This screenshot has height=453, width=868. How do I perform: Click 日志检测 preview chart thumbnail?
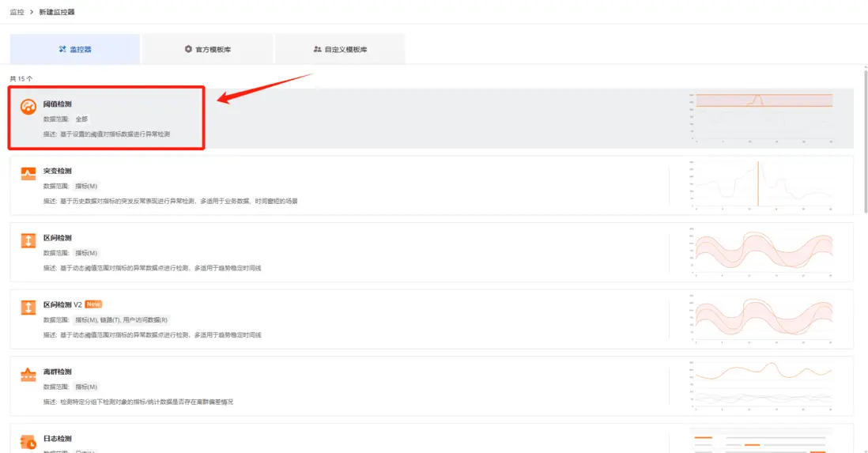click(761, 441)
